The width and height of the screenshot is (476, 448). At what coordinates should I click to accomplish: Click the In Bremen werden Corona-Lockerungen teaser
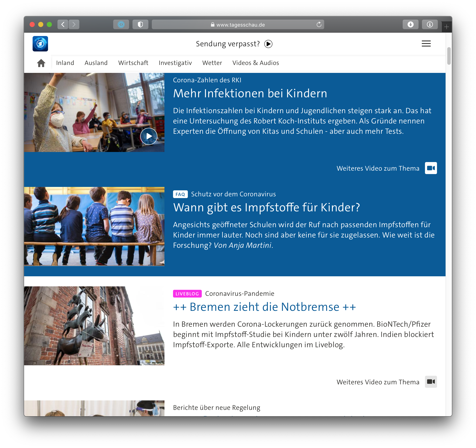click(x=303, y=334)
